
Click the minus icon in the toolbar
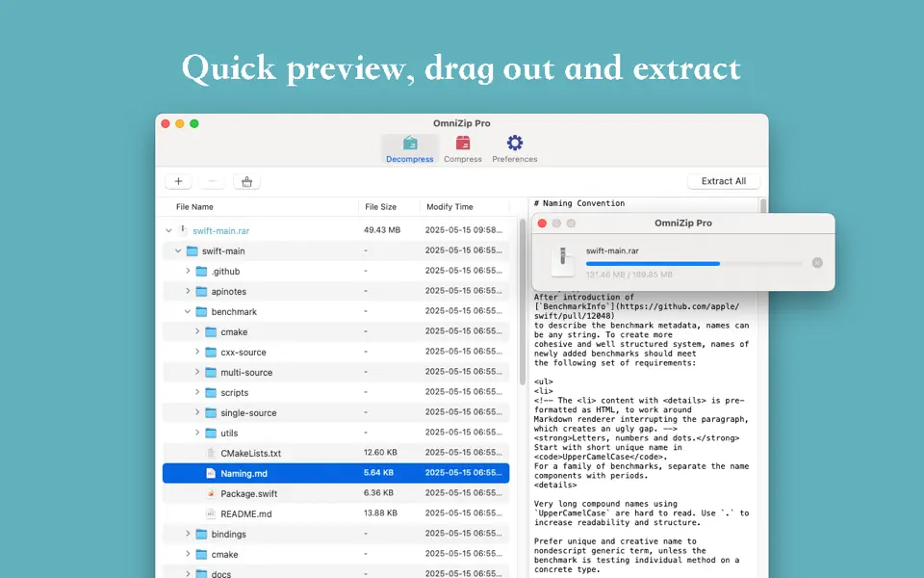(x=213, y=181)
